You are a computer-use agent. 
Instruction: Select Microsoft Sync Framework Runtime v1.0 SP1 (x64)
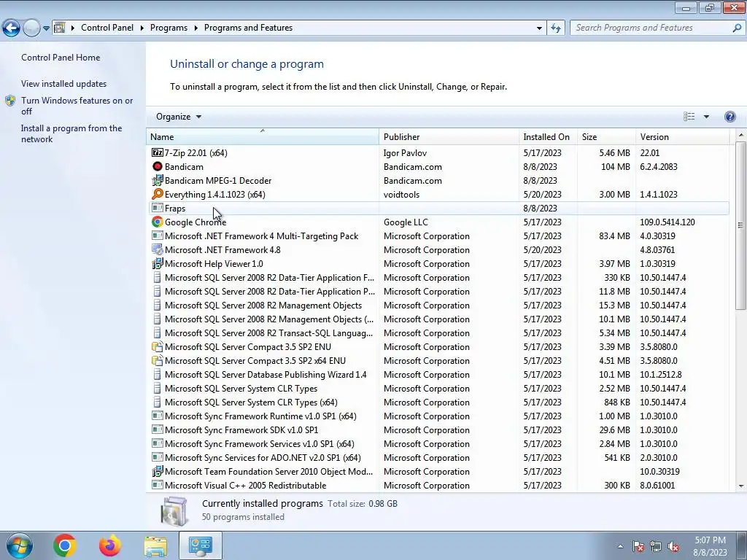(438, 416)
